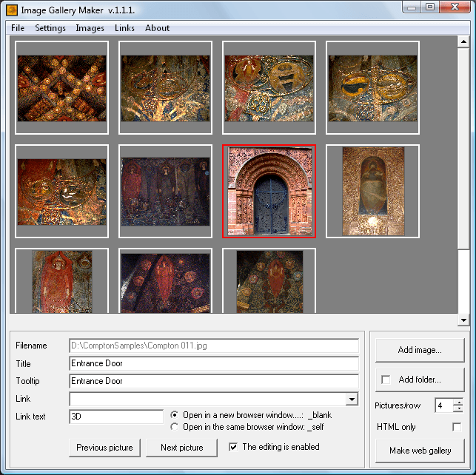Image resolution: width=476 pixels, height=475 pixels.
Task: Select the red-highlighted entrance door thumbnail
Action: tap(269, 191)
